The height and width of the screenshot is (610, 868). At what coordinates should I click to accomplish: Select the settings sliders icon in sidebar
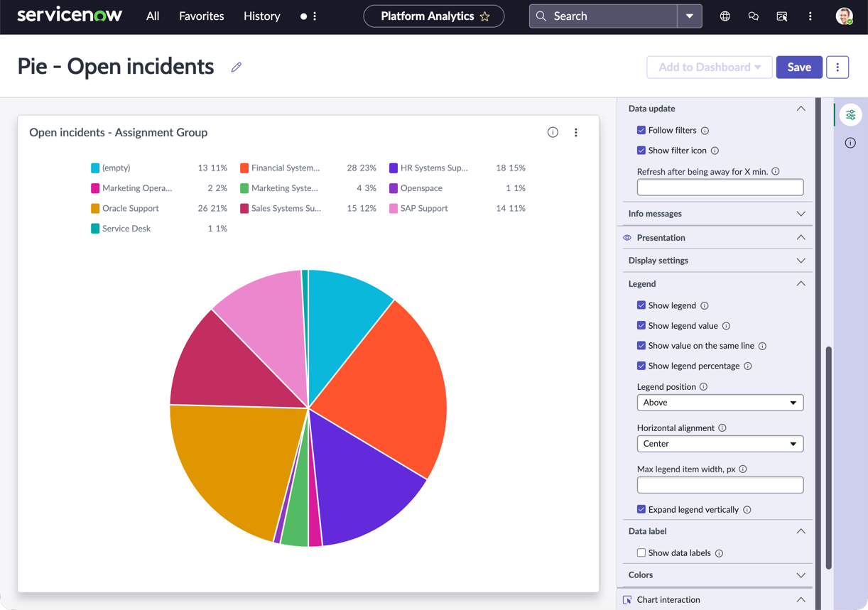850,115
